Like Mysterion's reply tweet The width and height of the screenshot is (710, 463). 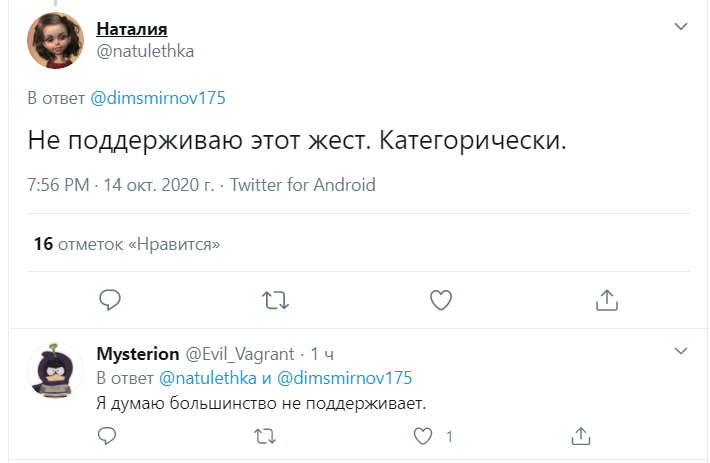[x=423, y=436]
